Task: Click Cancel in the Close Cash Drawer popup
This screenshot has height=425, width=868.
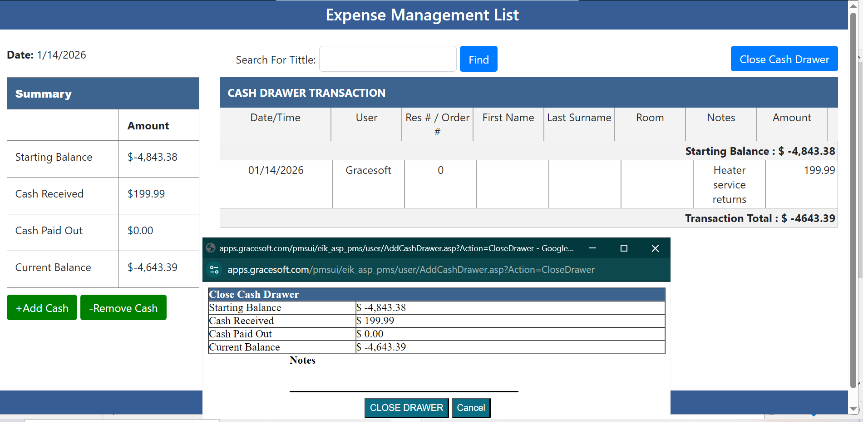Action: pyautogui.click(x=471, y=408)
